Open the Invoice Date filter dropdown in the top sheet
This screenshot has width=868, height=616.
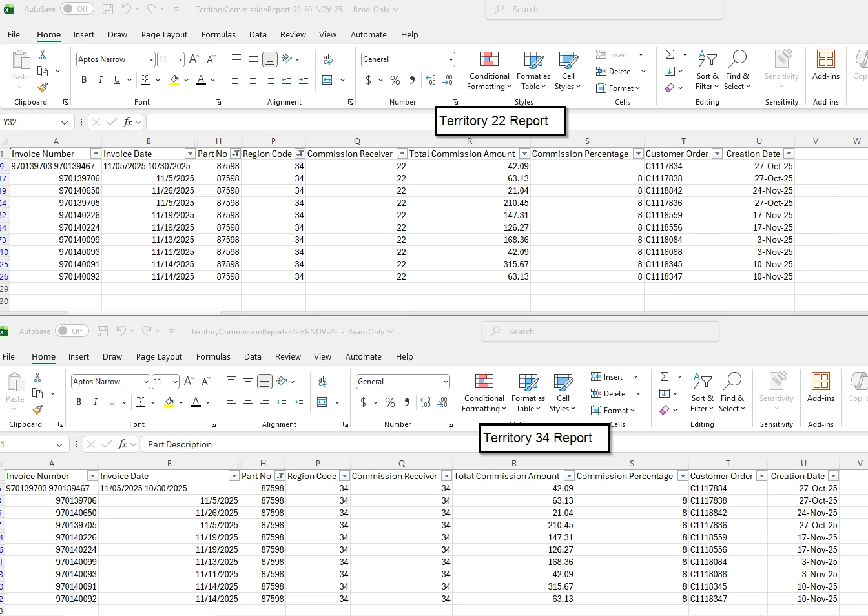point(190,154)
